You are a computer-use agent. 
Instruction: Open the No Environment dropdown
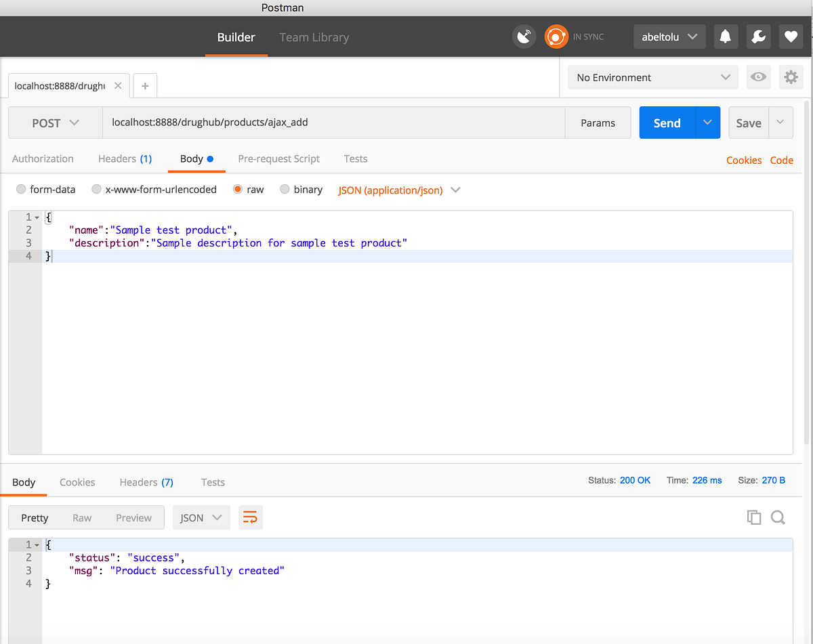(652, 77)
